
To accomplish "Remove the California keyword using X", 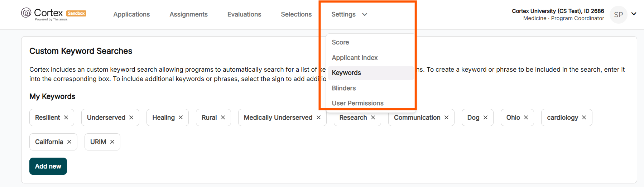I will (x=69, y=142).
